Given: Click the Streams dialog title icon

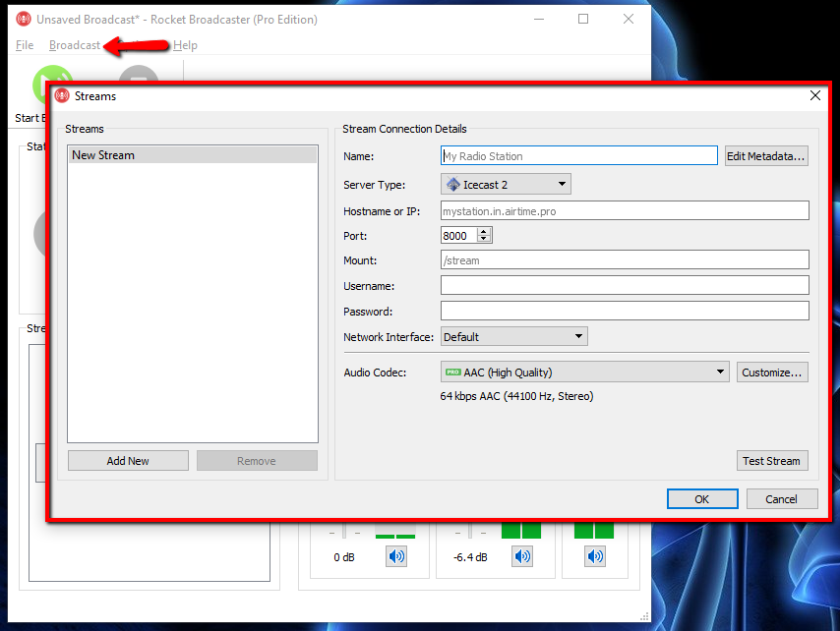Looking at the screenshot, I should pos(62,95).
